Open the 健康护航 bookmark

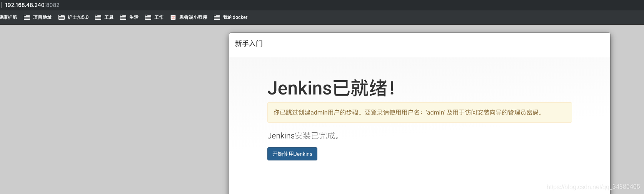coord(8,17)
